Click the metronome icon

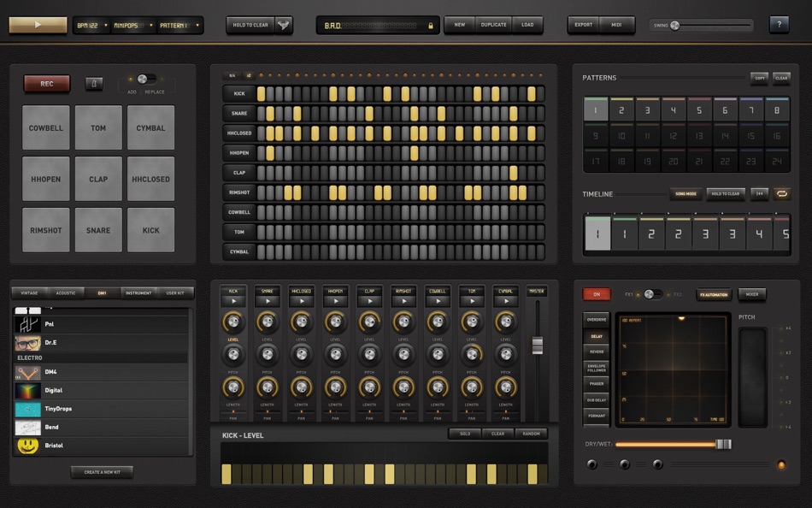pyautogui.click(x=94, y=83)
